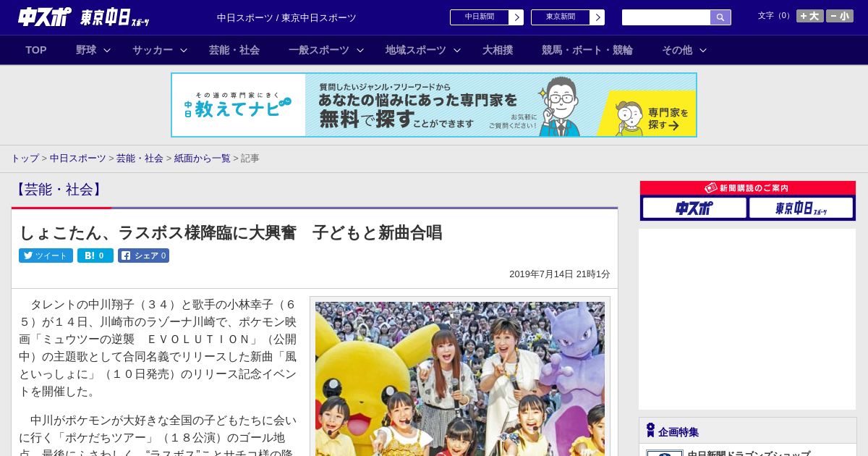Open the 野球 menu item
The width and height of the screenshot is (868, 456).
(x=86, y=50)
